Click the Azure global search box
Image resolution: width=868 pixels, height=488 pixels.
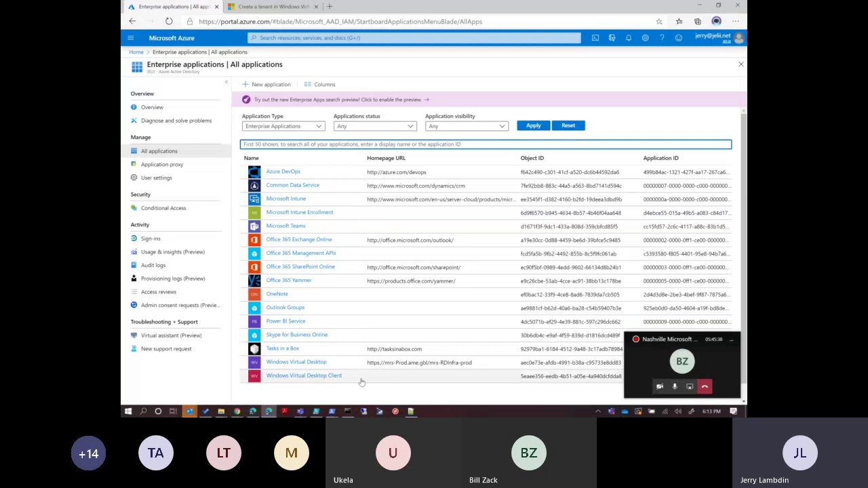[x=414, y=38]
